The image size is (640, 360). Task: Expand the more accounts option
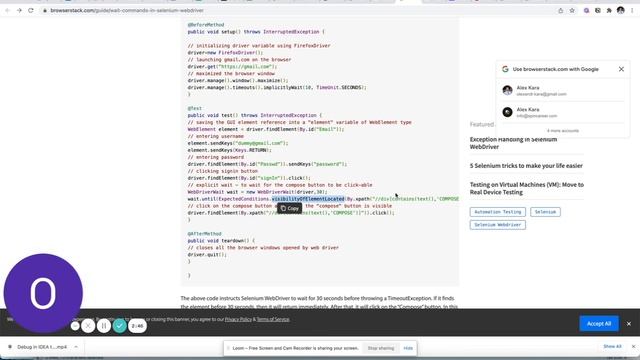point(563,131)
